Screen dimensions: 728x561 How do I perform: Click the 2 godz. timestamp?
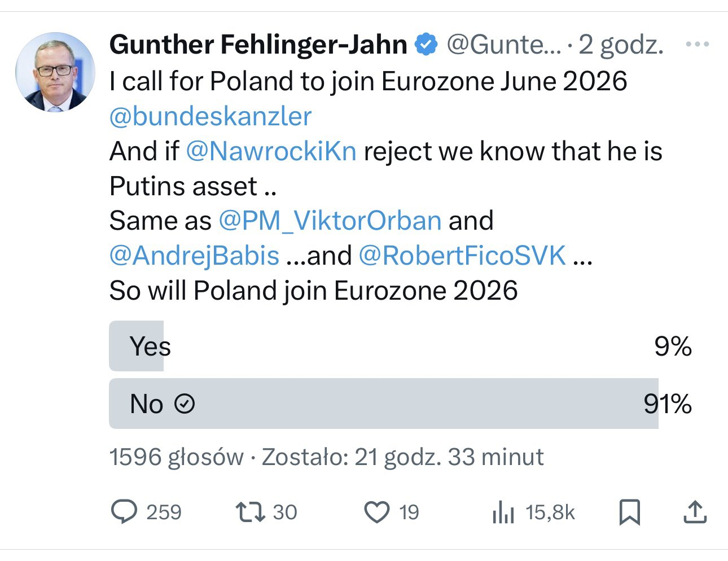621,45
